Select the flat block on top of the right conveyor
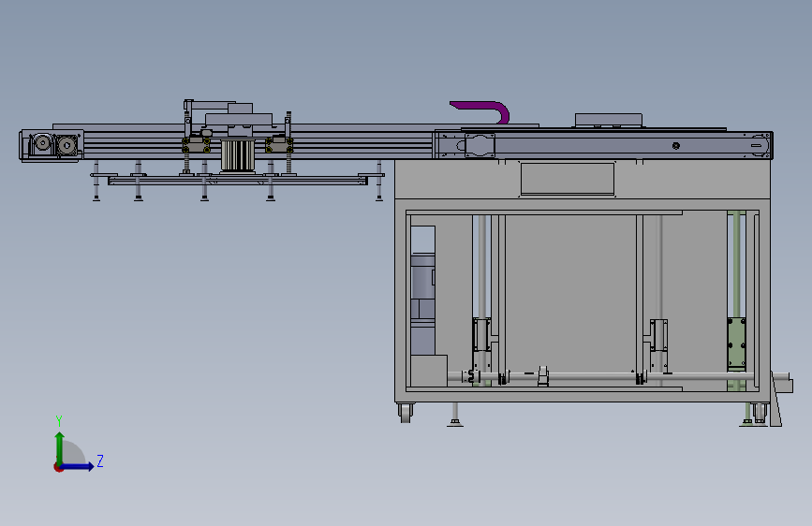The image size is (812, 526). 609,120
